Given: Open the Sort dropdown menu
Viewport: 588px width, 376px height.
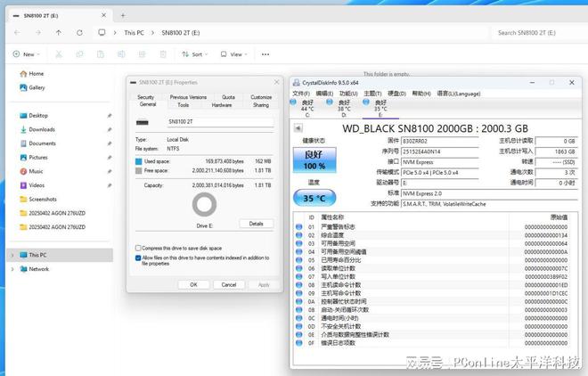Looking at the screenshot, I should coord(194,54).
